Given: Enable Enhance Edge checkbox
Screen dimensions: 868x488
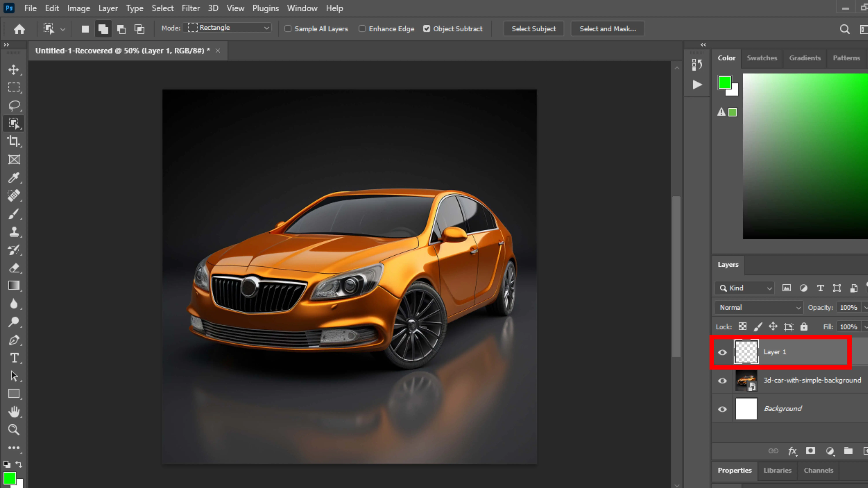Looking at the screenshot, I should point(362,29).
